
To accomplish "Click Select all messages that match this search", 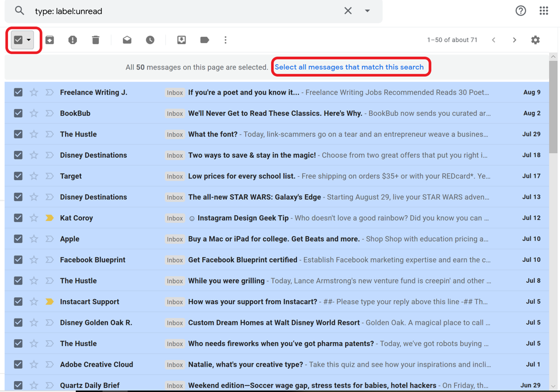I will [349, 67].
